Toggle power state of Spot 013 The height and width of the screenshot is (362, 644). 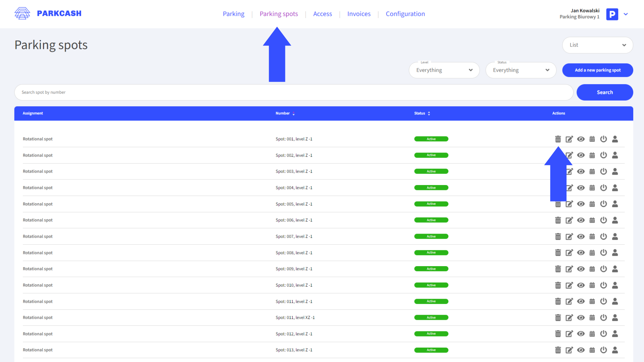603,350
